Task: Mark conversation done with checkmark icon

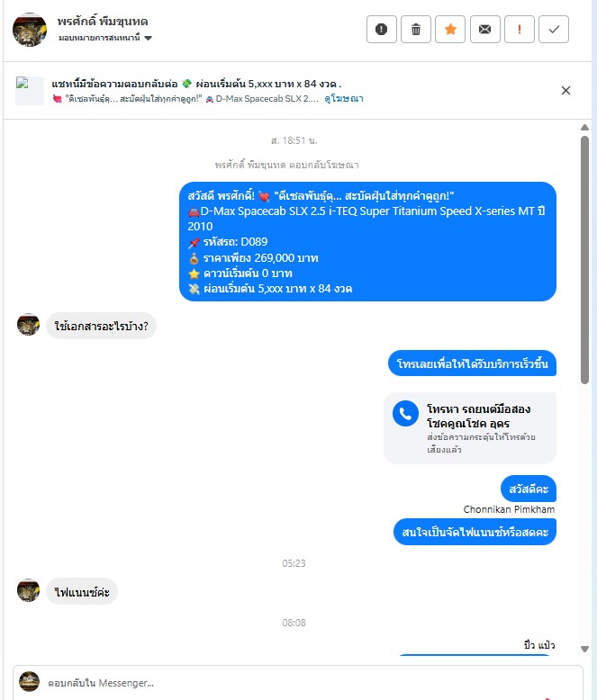Action: 554,30
